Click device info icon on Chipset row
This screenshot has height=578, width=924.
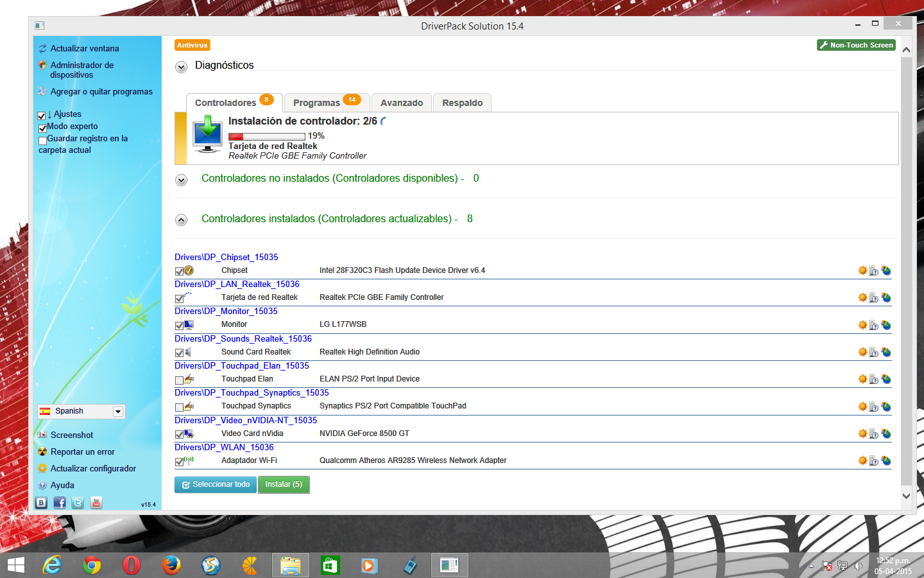[x=874, y=270]
